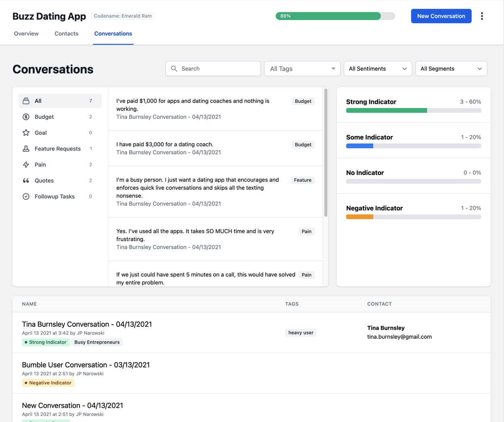This screenshot has width=504, height=422.
Task: Click the Buzz Dating App title
Action: click(x=49, y=16)
